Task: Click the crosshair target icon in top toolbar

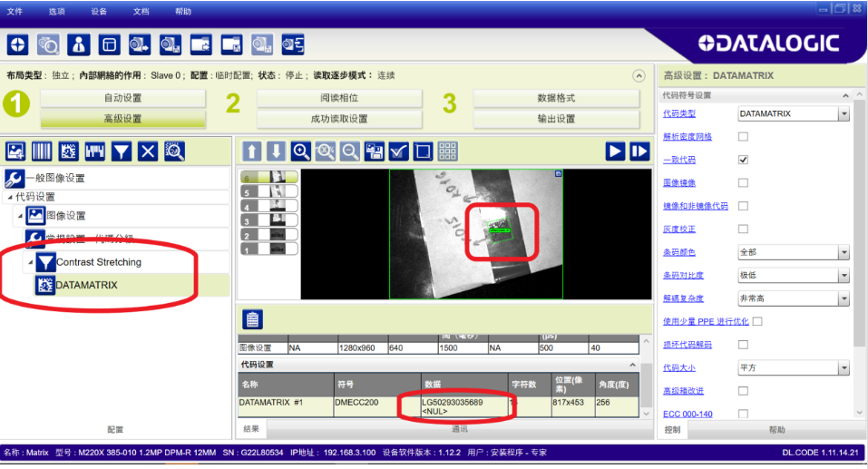Action: click(20, 44)
